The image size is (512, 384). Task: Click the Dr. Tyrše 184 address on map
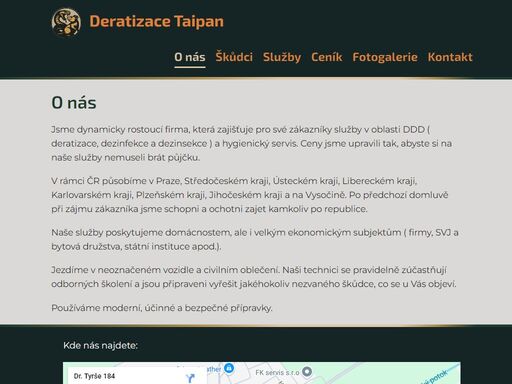pos(94,376)
